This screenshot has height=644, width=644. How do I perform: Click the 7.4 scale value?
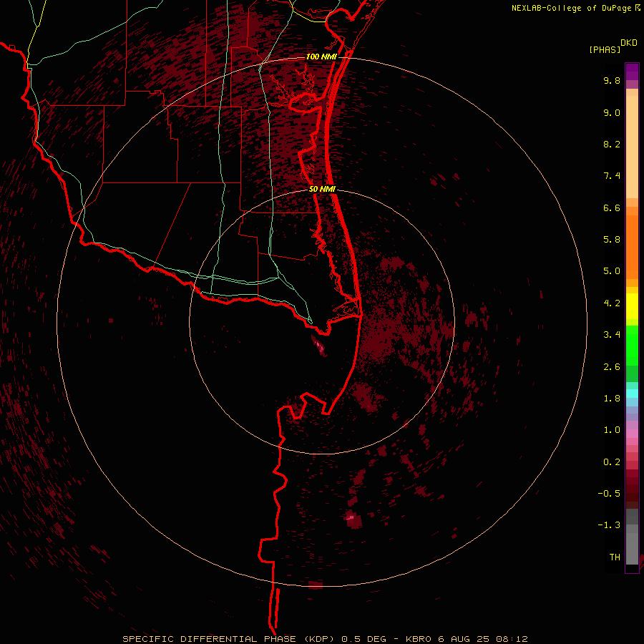click(612, 176)
